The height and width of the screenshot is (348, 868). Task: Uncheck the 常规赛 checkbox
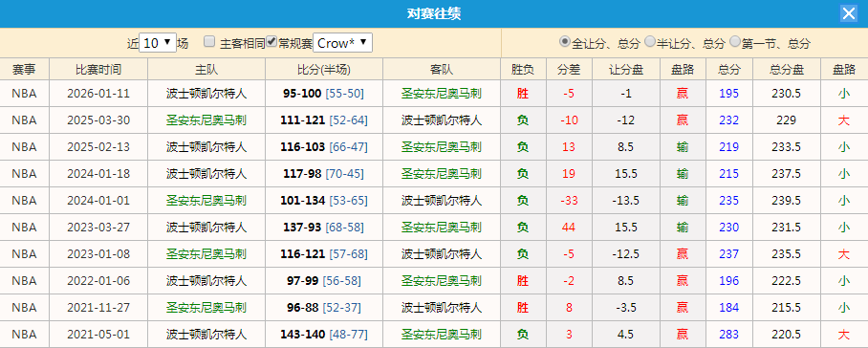(271, 41)
